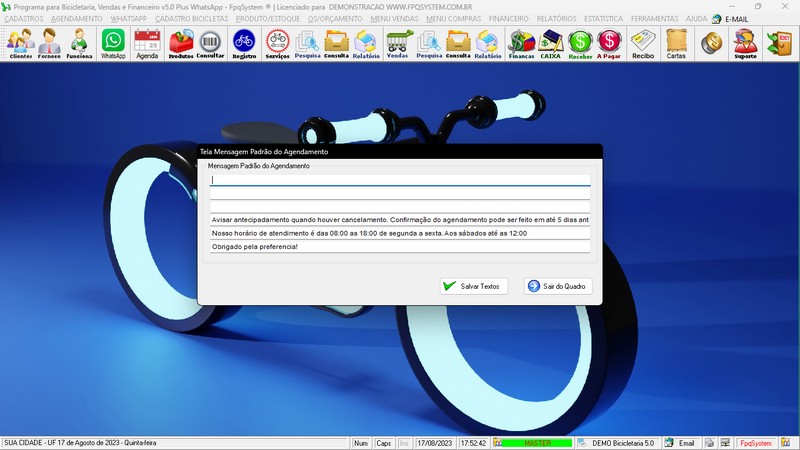Open the Agenda calendar icon
This screenshot has width=800, height=450.
pos(147,43)
